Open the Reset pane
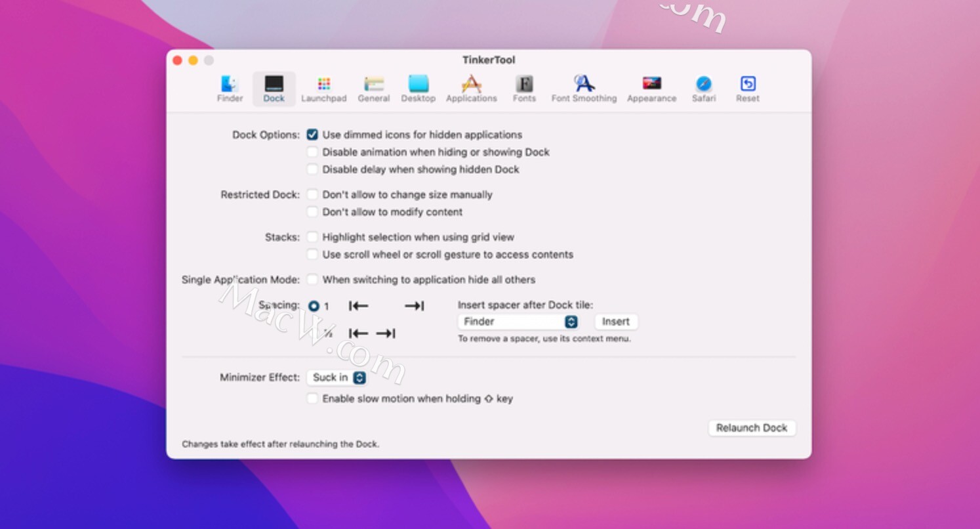 (x=748, y=89)
